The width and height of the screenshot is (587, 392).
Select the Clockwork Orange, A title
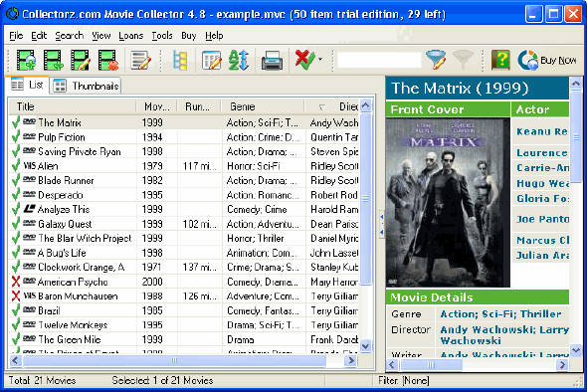pos(82,267)
